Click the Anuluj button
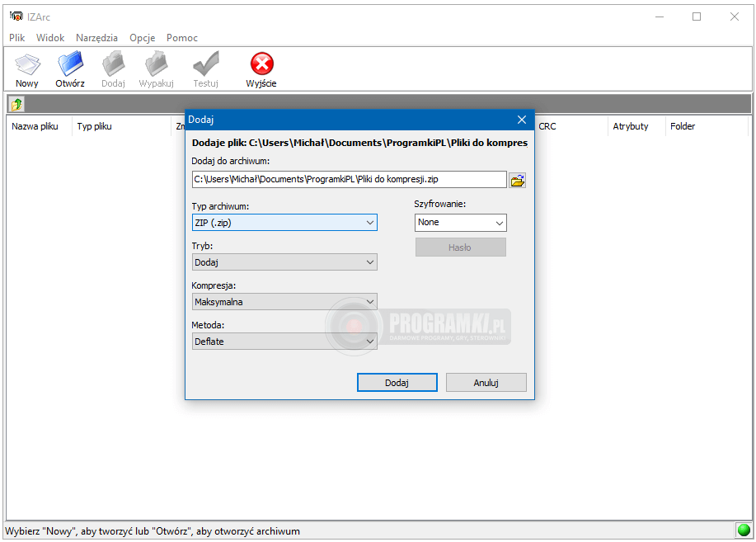756x542 pixels. coord(486,382)
